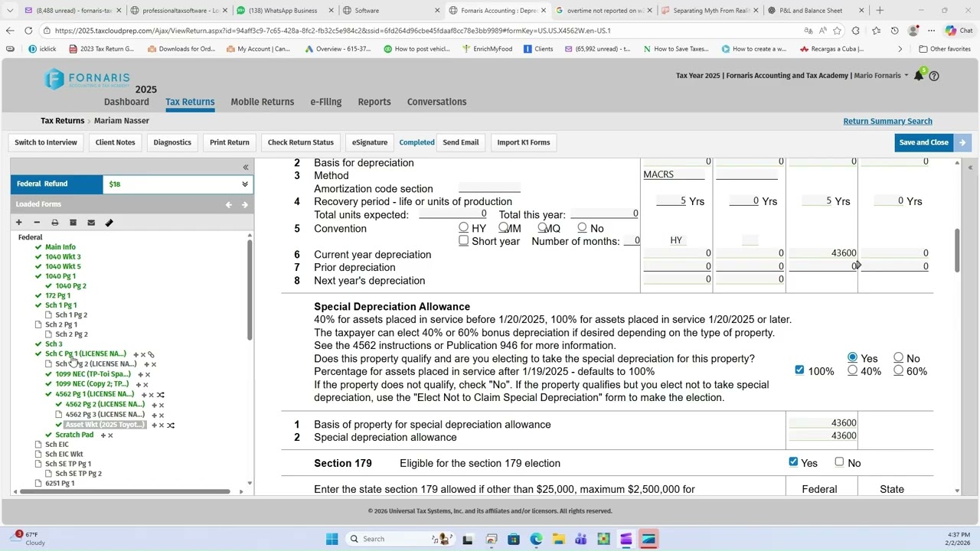Reload the browser page

click(28, 31)
